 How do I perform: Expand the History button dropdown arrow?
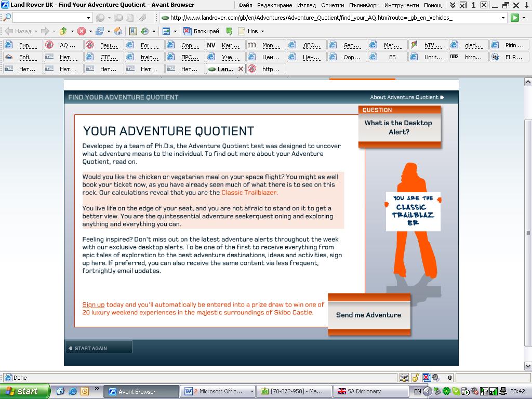pos(154,31)
